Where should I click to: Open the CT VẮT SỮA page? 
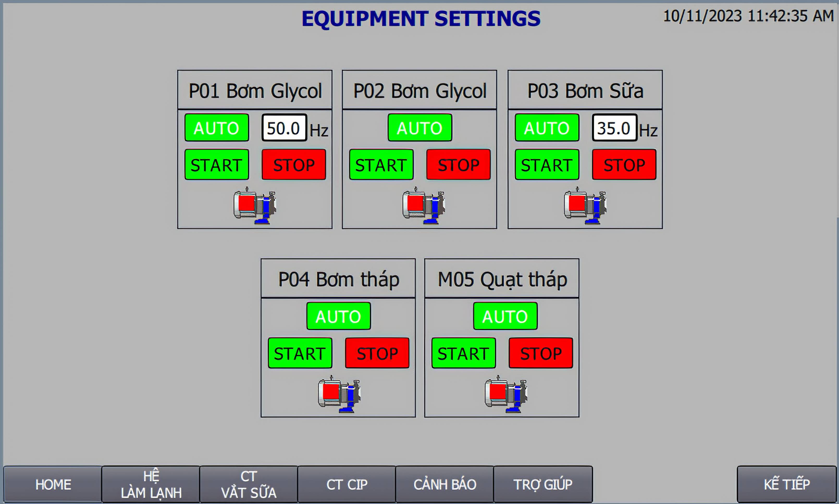tap(248, 484)
